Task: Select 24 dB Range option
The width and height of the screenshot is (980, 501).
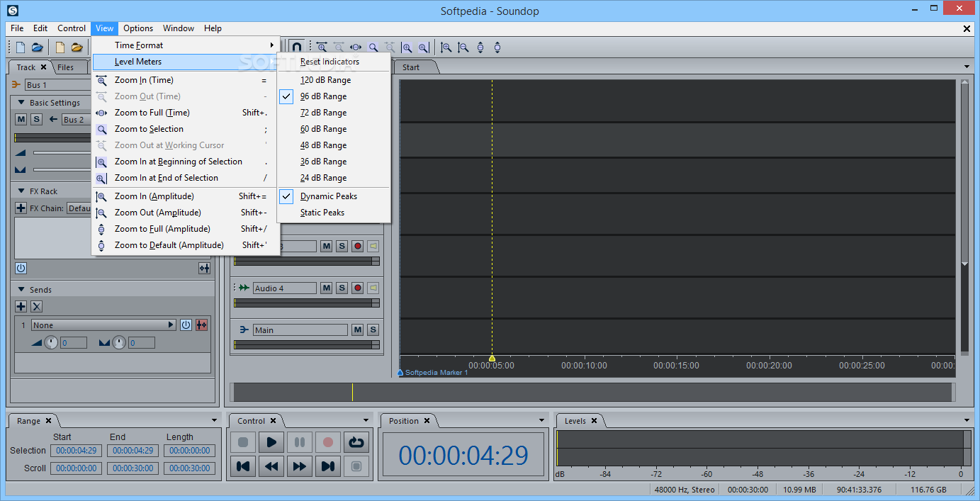Action: 334,178
